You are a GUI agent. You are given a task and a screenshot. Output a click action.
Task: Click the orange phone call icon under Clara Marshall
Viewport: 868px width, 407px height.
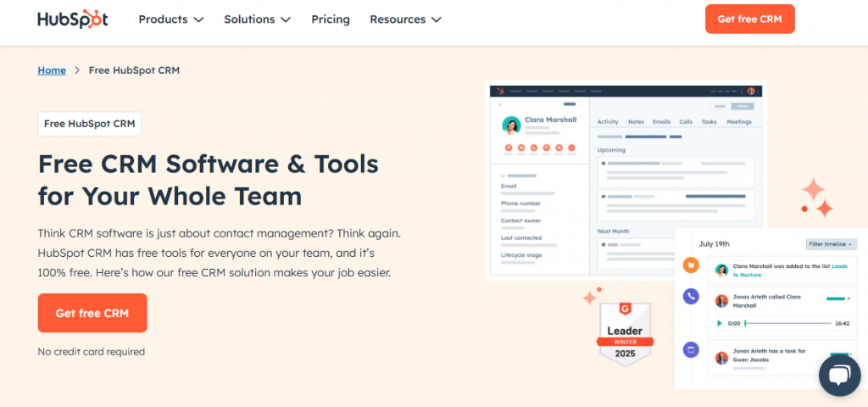click(x=534, y=148)
